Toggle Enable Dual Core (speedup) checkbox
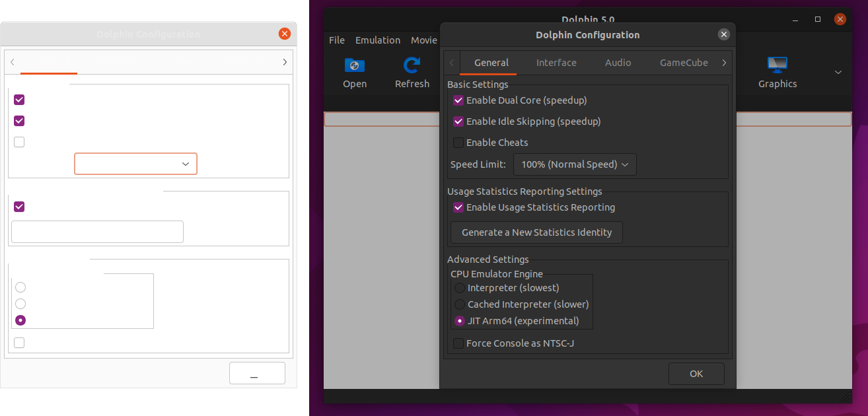This screenshot has width=868, height=416. pyautogui.click(x=458, y=101)
